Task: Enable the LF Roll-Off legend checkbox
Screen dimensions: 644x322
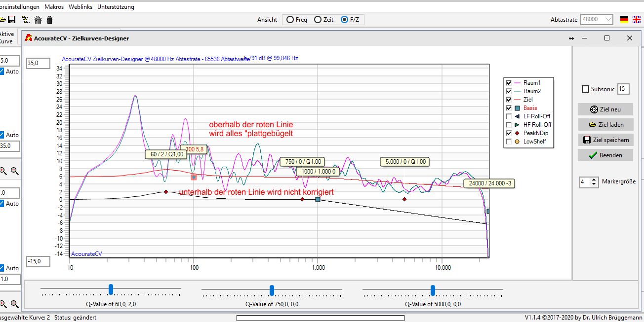Action: 509,116
